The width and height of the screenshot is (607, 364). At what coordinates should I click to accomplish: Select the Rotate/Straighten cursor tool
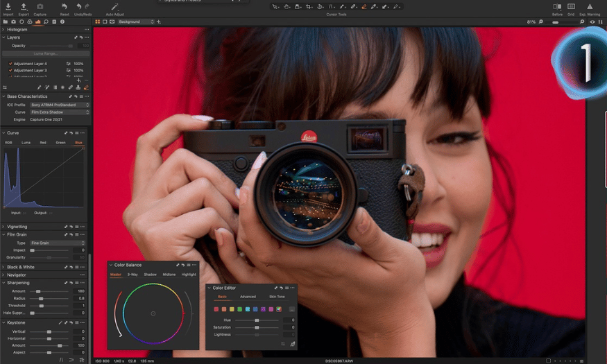coord(320,6)
